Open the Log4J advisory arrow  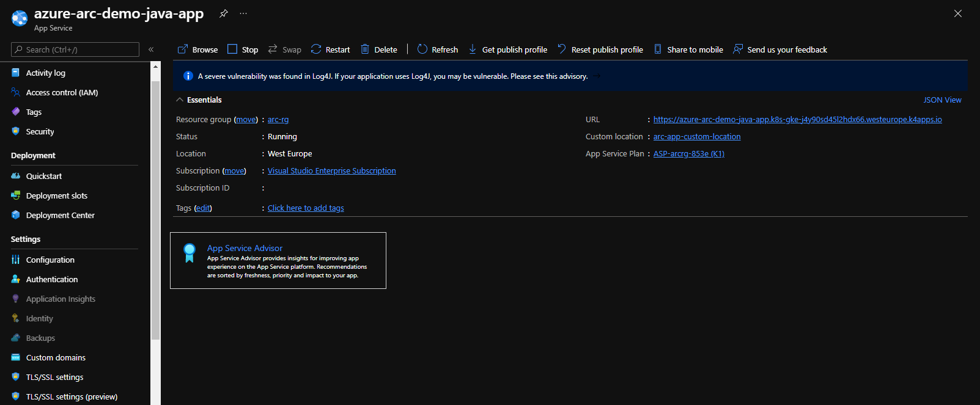pos(597,76)
